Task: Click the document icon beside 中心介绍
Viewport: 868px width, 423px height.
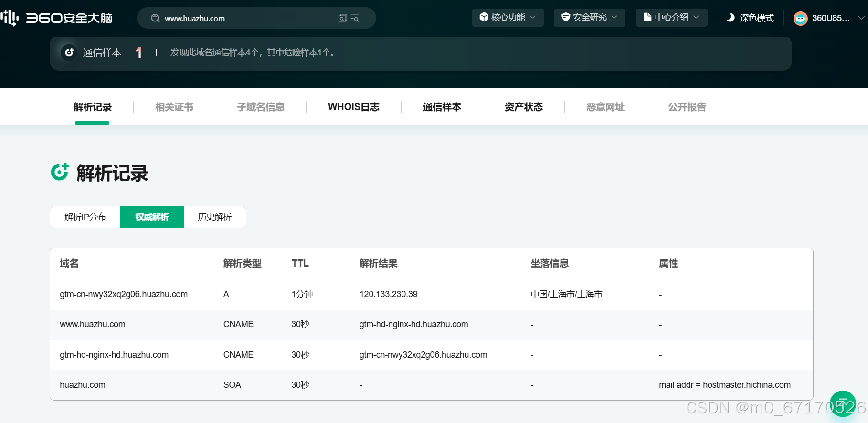Action: (x=647, y=17)
